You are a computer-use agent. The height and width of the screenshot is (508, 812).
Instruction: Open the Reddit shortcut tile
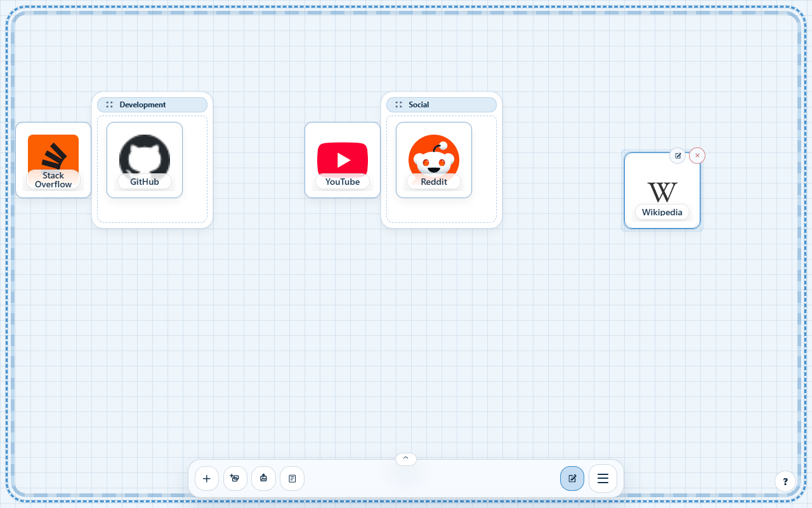click(x=434, y=160)
